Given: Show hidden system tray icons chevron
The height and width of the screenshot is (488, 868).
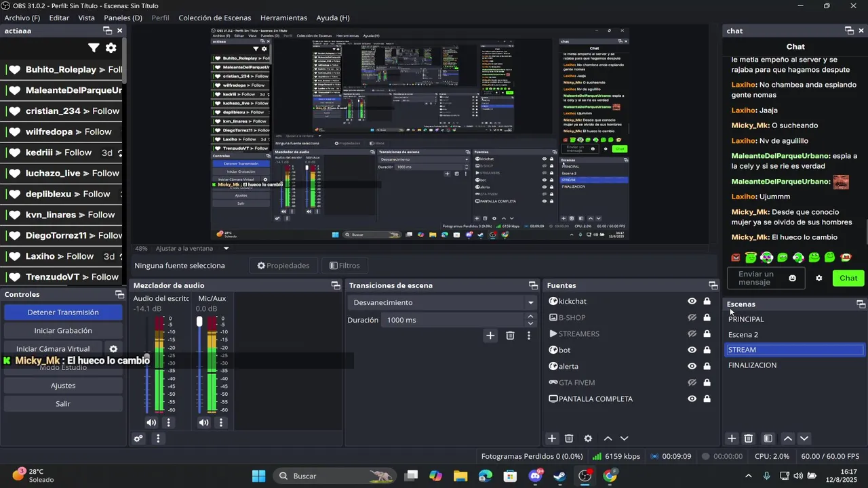Looking at the screenshot, I should pos(748,476).
